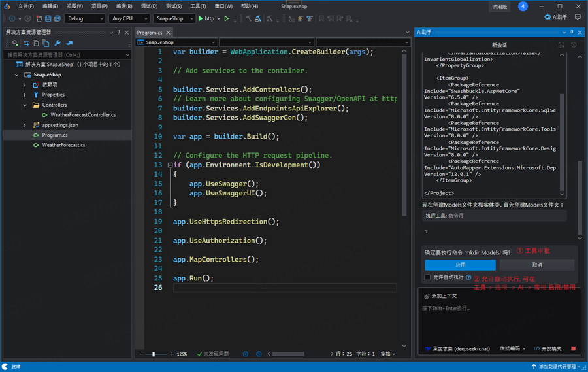The image size is (588, 372).
Task: Collapse the if block fold toggle in editor
Action: [x=169, y=165]
